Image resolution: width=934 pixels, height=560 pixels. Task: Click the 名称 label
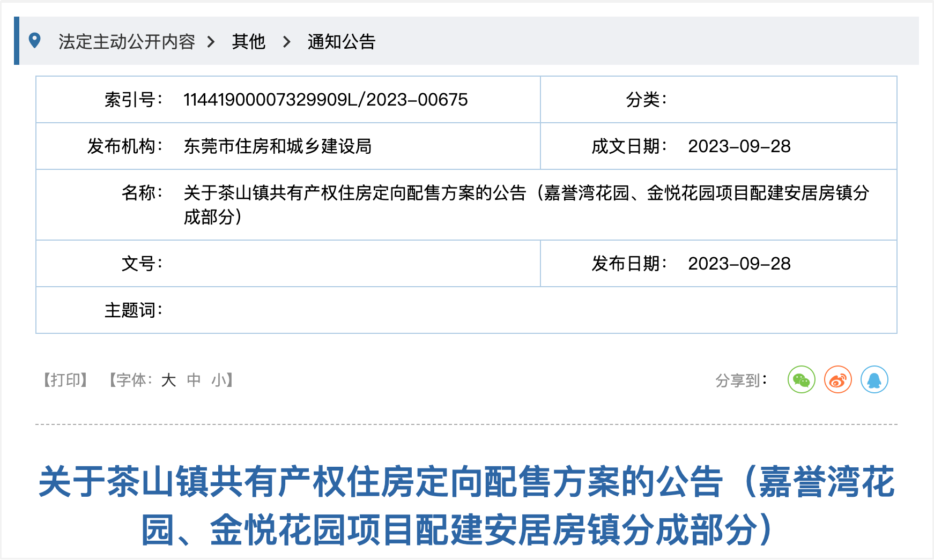[142, 192]
